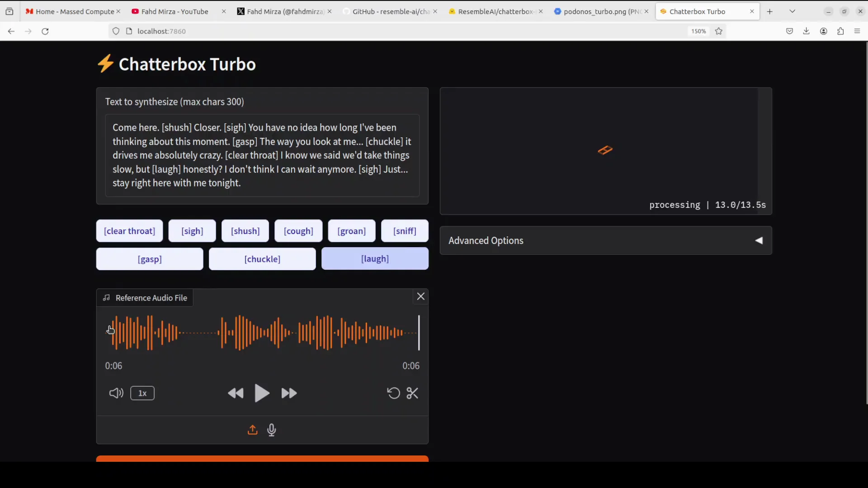Click the [sniff] tag button
This screenshot has height=488, width=868.
point(404,230)
